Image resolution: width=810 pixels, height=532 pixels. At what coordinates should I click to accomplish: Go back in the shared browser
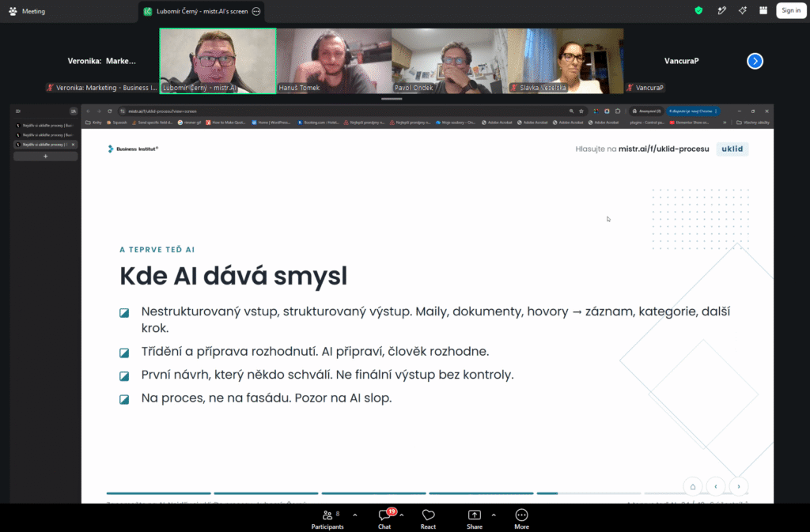pos(89,111)
